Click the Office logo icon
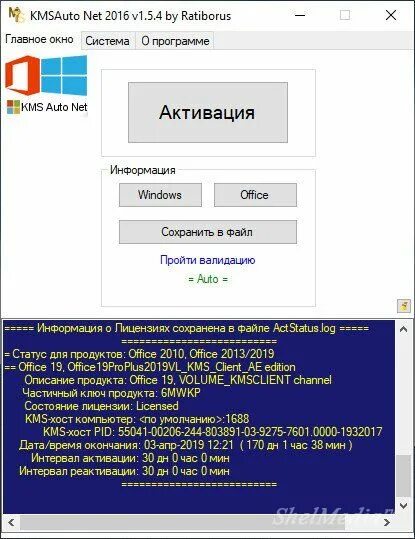Screen dimensions: 415x539 [22, 76]
